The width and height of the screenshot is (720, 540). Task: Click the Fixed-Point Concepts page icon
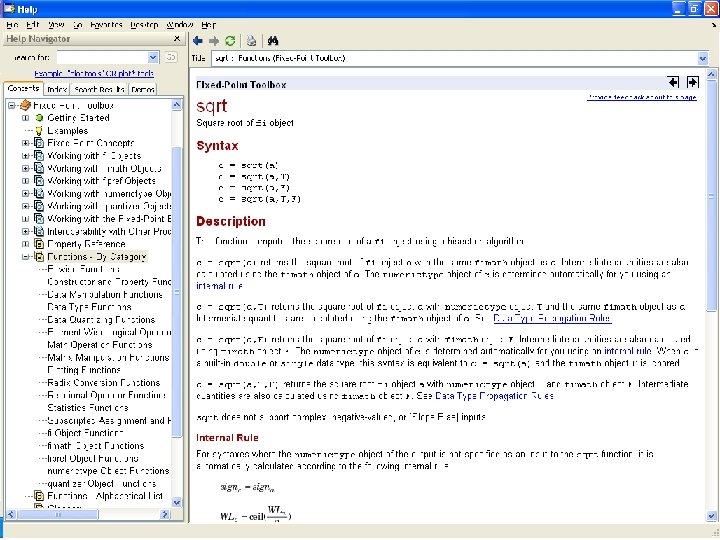click(39, 143)
